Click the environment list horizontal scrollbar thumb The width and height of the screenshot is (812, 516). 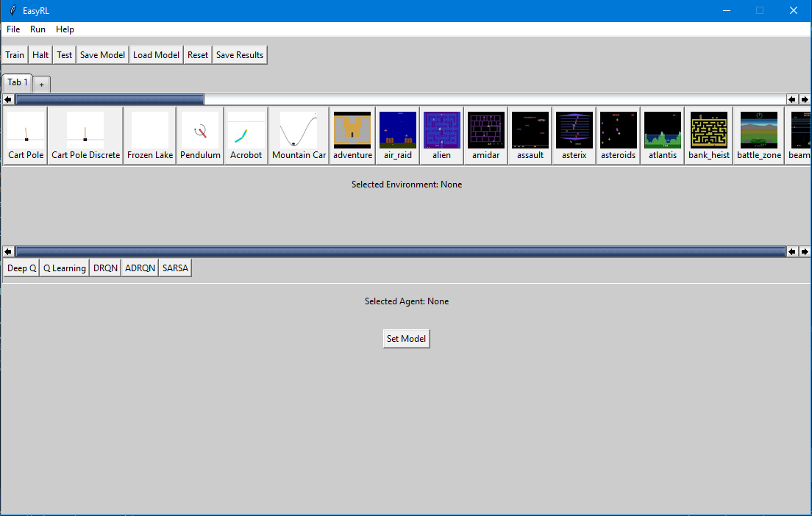[110, 99]
